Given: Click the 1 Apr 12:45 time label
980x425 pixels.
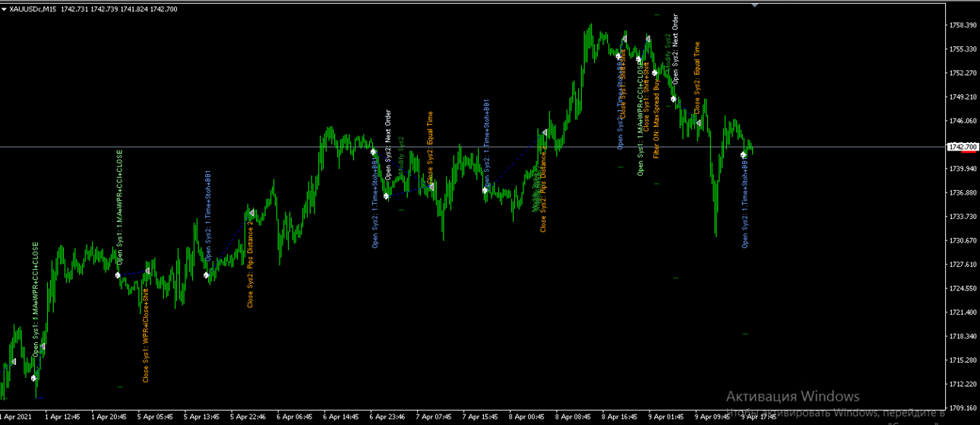Looking at the screenshot, I should pos(63,417).
